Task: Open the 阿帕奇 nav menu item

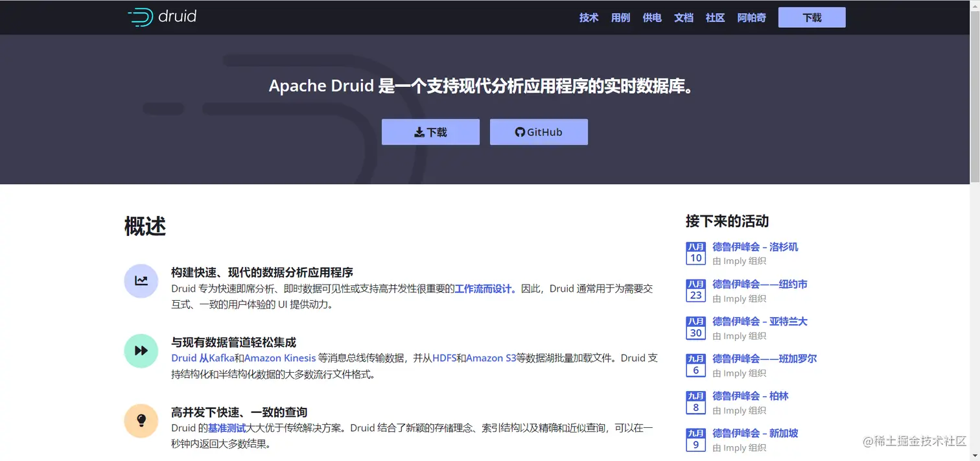Action: (x=751, y=18)
